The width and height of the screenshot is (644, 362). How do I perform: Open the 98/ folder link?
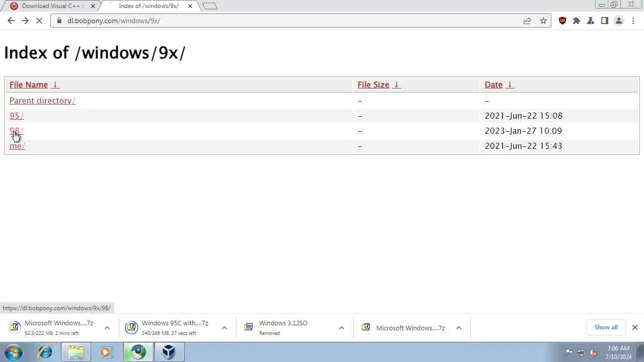(17, 131)
